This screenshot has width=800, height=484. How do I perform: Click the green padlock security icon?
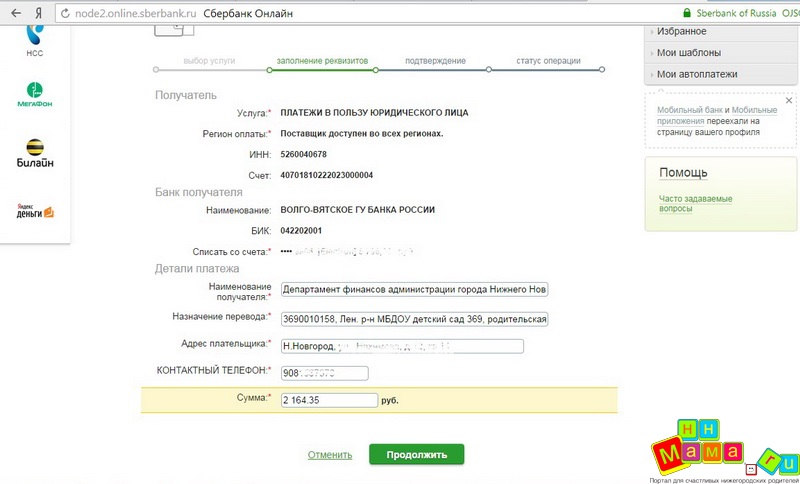pyautogui.click(x=687, y=13)
